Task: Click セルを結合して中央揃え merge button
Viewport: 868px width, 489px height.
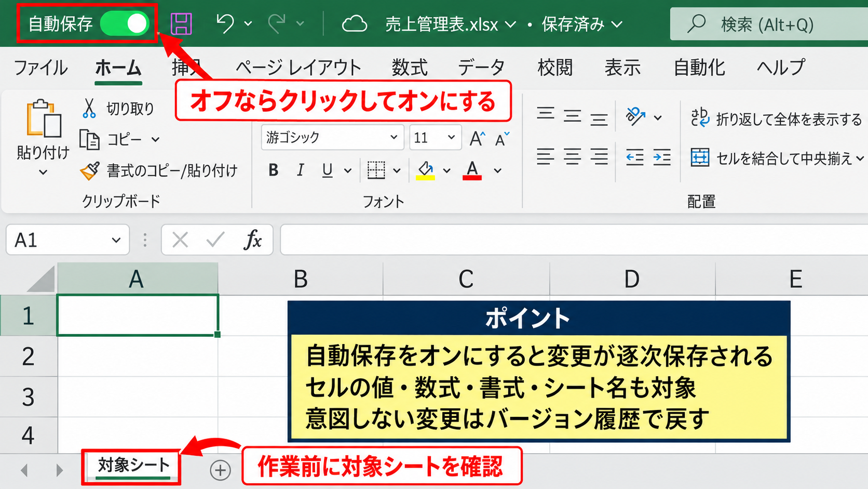Action: click(772, 158)
